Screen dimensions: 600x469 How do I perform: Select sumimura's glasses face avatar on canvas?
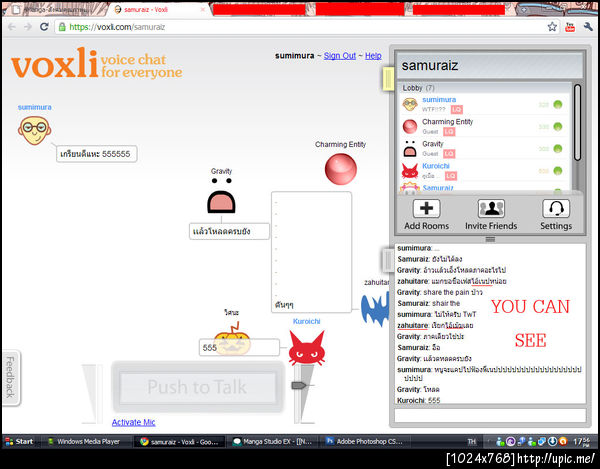pos(34,130)
